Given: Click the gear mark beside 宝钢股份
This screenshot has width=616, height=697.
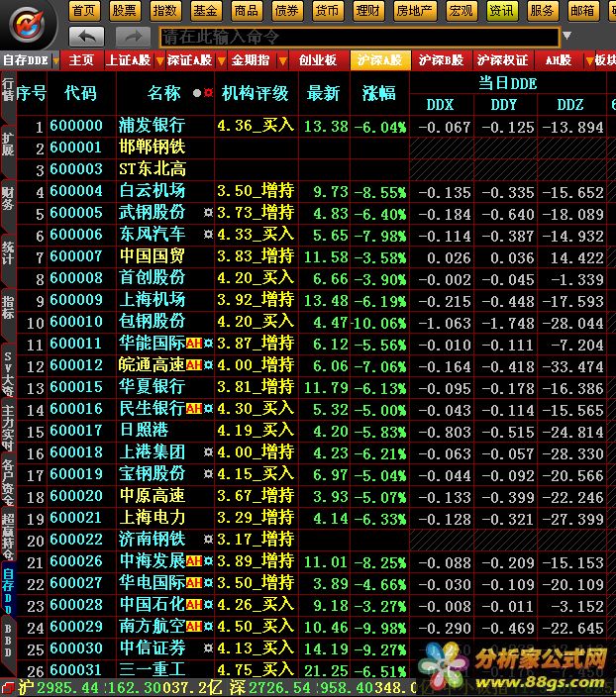Looking at the screenshot, I should click(x=208, y=474).
